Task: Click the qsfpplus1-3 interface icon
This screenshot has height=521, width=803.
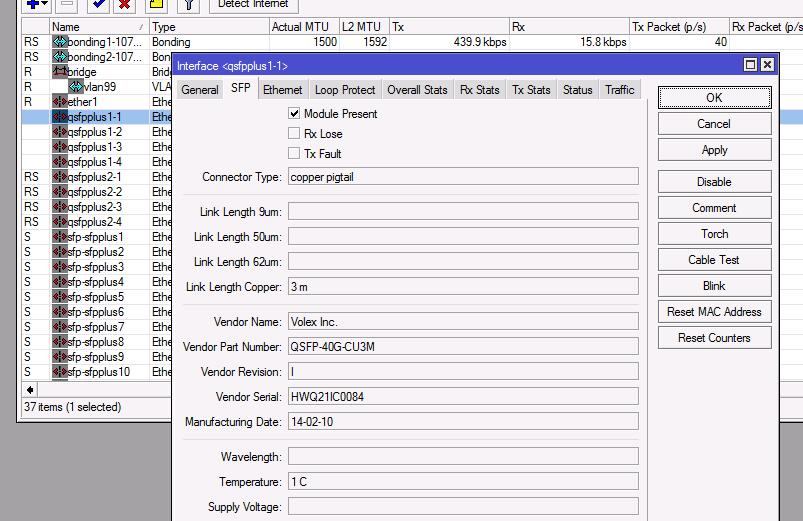Action: pos(59,147)
